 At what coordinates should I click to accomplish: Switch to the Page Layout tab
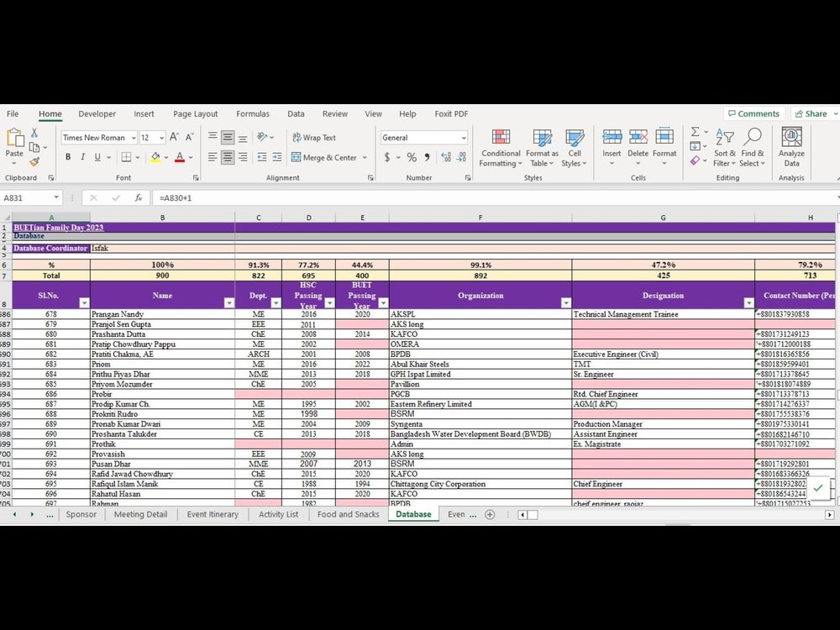pyautogui.click(x=195, y=113)
